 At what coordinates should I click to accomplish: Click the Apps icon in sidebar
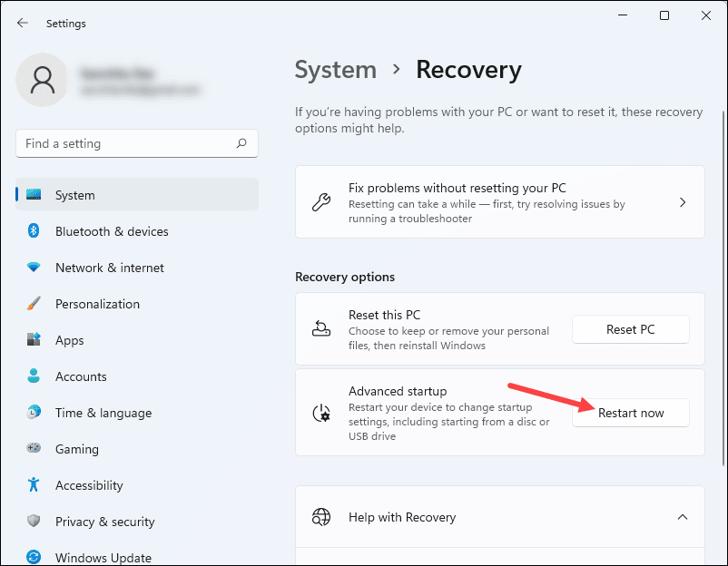tap(34, 339)
